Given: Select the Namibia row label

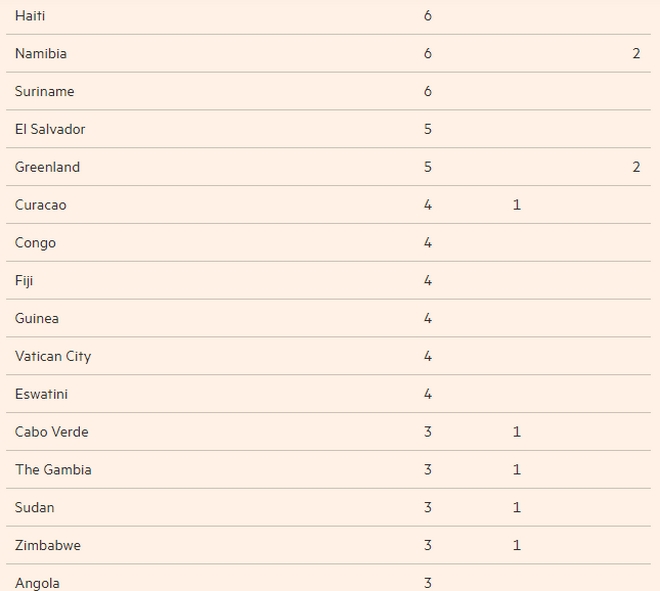Looking at the screenshot, I should (41, 54).
